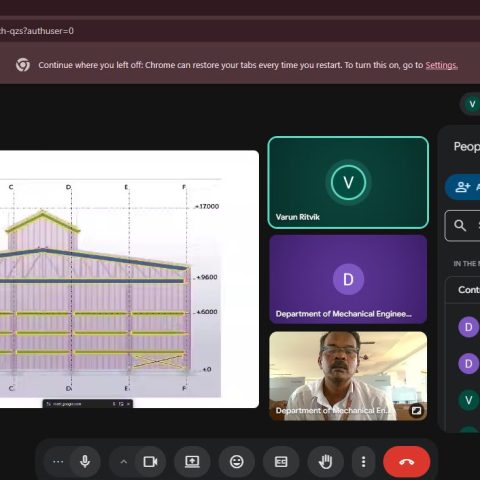Click the picture-in-picture icon on video tile
Screen dimensions: 480x480
tap(416, 410)
